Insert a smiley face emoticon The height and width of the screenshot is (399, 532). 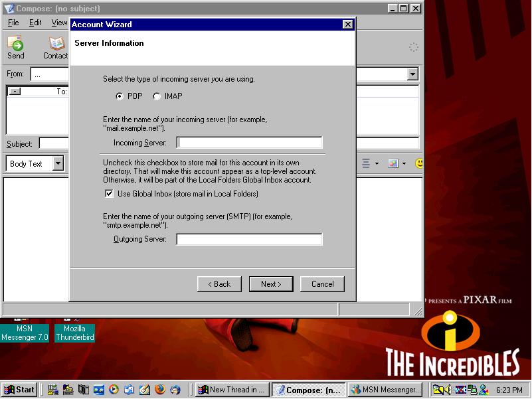pyautogui.click(x=419, y=163)
